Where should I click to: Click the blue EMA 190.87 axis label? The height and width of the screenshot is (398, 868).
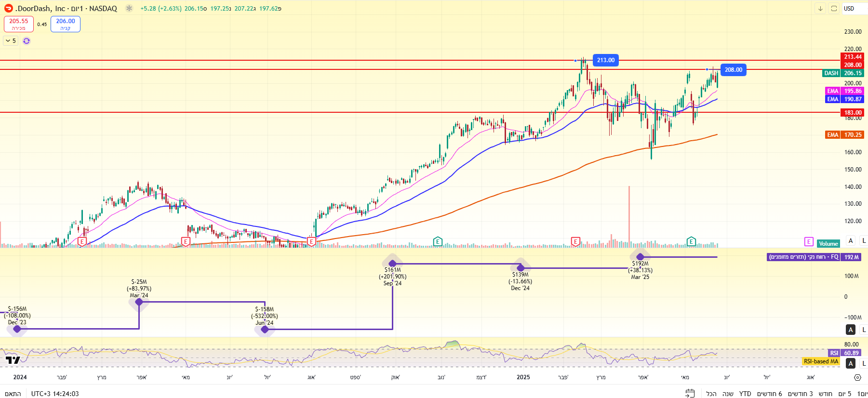(x=853, y=99)
